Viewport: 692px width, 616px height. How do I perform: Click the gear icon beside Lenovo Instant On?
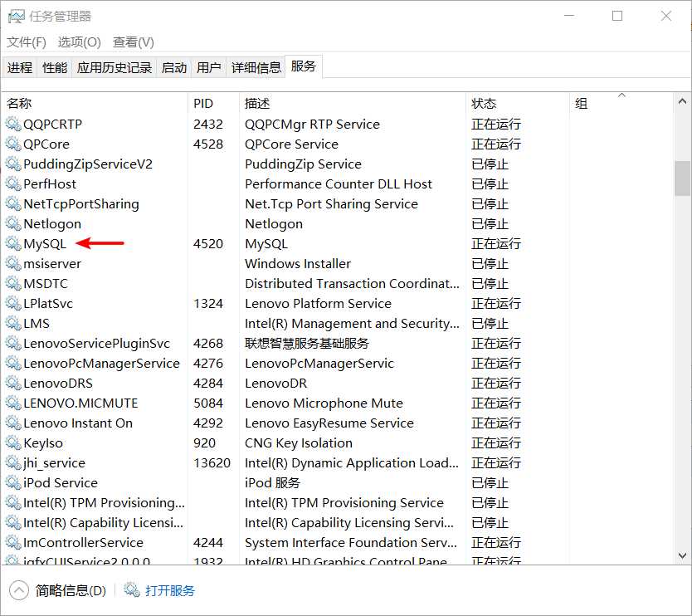[13, 423]
